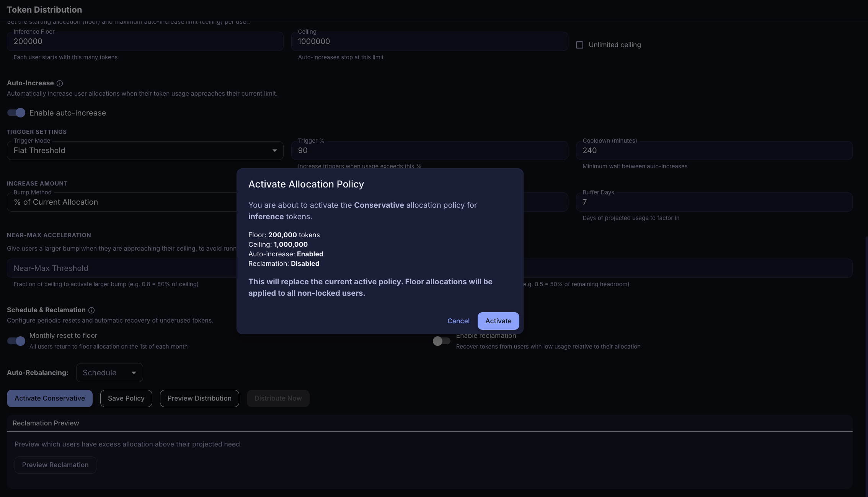Click the 'Auto-increase: Enabled' dialog line
Image resolution: width=868 pixels, height=497 pixels.
tap(286, 254)
